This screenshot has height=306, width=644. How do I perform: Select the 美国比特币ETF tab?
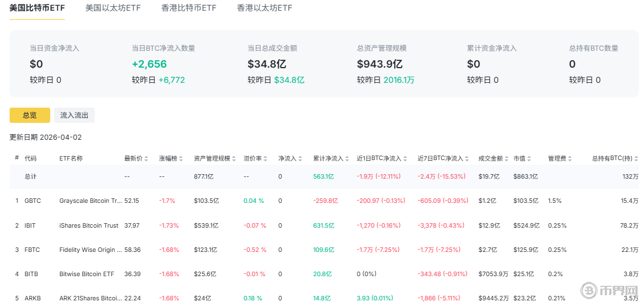(x=37, y=8)
